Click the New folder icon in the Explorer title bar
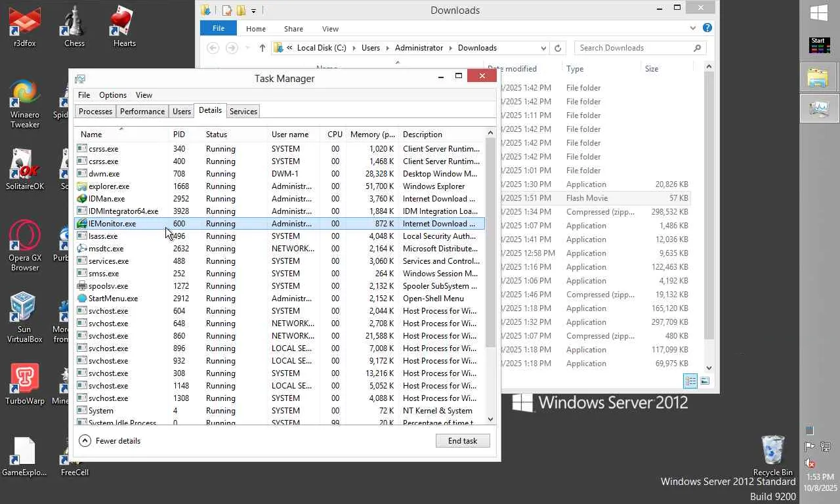Image resolution: width=840 pixels, height=504 pixels. (241, 10)
